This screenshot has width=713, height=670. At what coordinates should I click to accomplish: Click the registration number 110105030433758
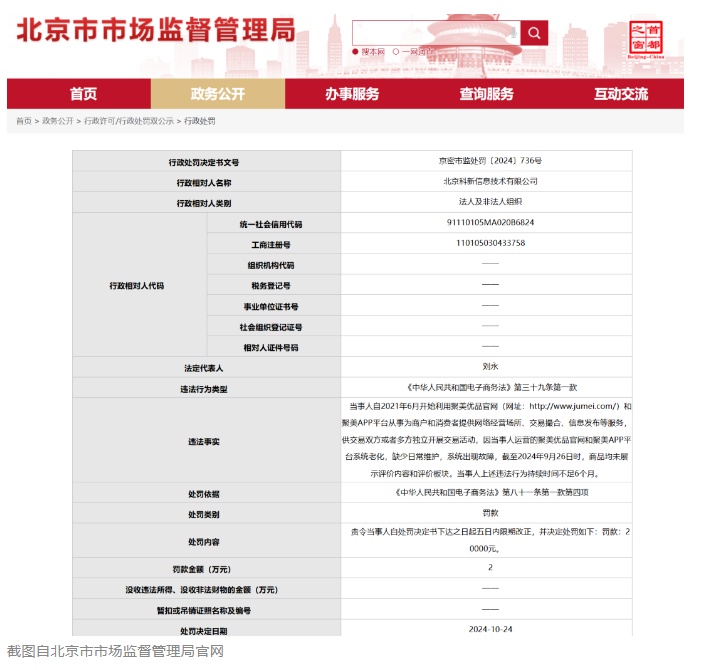[490, 243]
